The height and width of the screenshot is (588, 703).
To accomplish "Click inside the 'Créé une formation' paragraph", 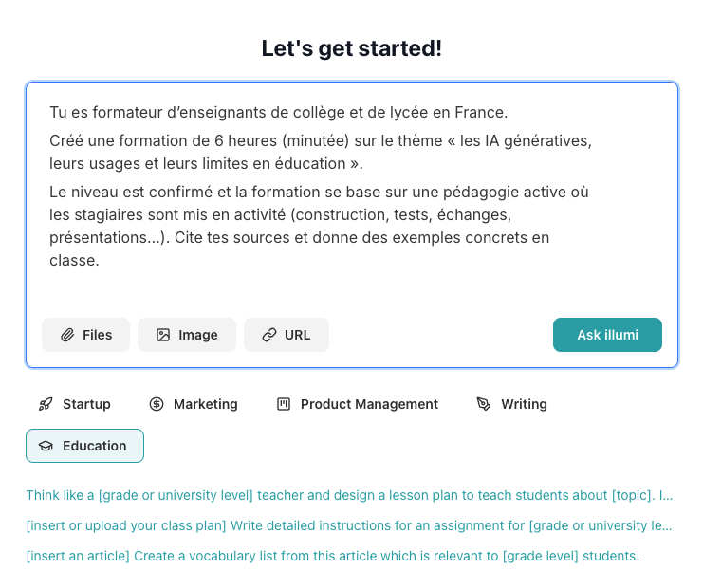I will [x=320, y=152].
